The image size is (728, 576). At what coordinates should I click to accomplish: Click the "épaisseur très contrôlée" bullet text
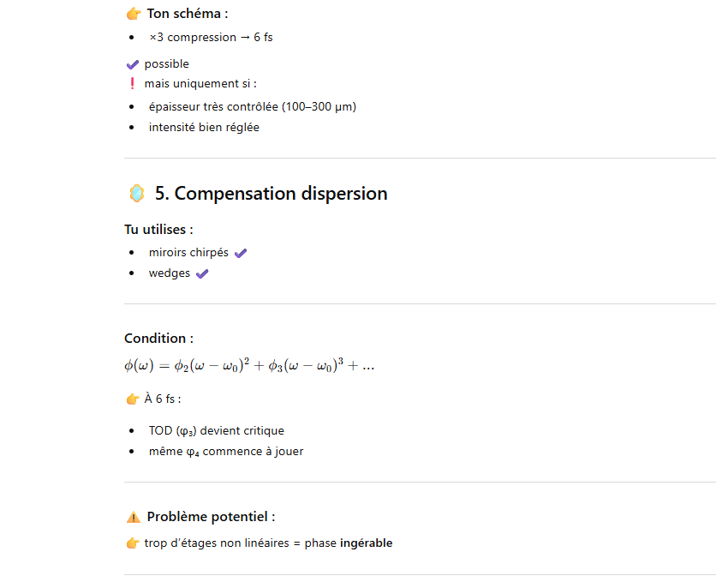coord(252,107)
